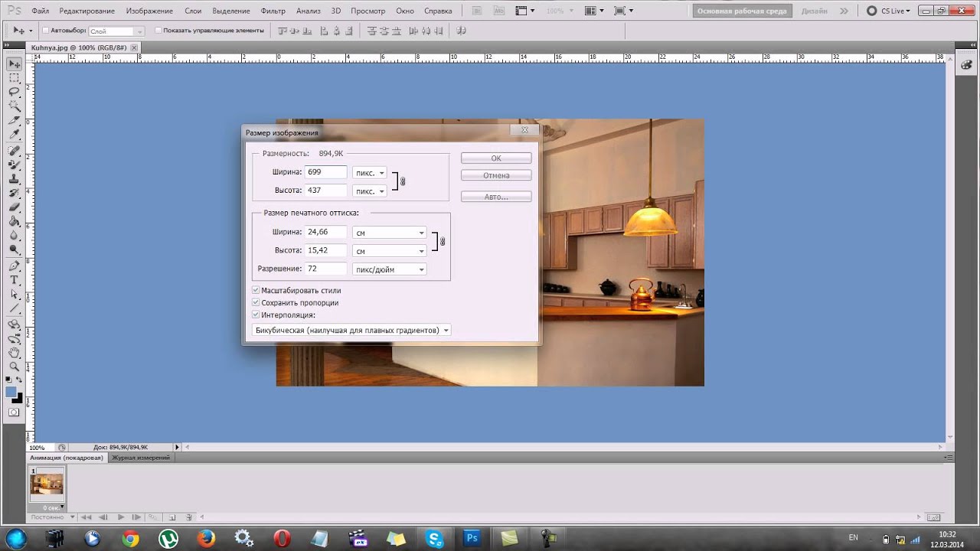Select the Eyedropper tool
Image resolution: width=980 pixels, height=551 pixels.
pos(14,135)
